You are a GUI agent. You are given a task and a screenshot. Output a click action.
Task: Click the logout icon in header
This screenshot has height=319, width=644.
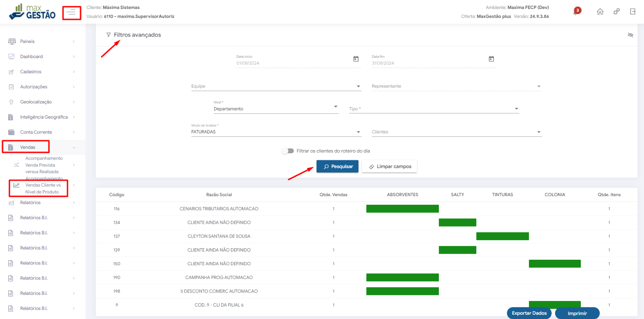coord(633,12)
